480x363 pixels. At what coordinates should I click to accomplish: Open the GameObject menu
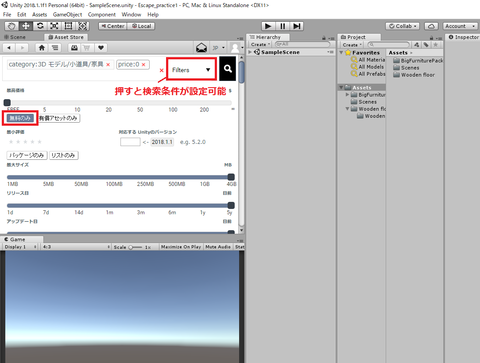(x=67, y=15)
